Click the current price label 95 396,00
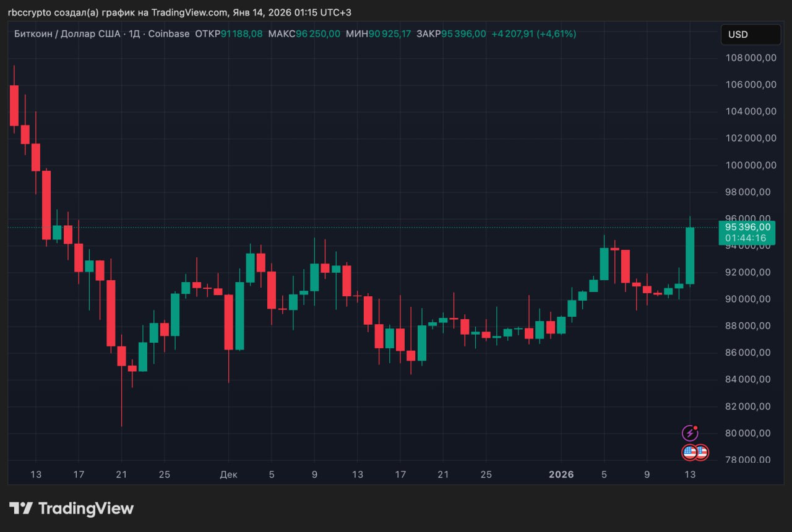Image resolution: width=792 pixels, height=532 pixels. click(747, 227)
